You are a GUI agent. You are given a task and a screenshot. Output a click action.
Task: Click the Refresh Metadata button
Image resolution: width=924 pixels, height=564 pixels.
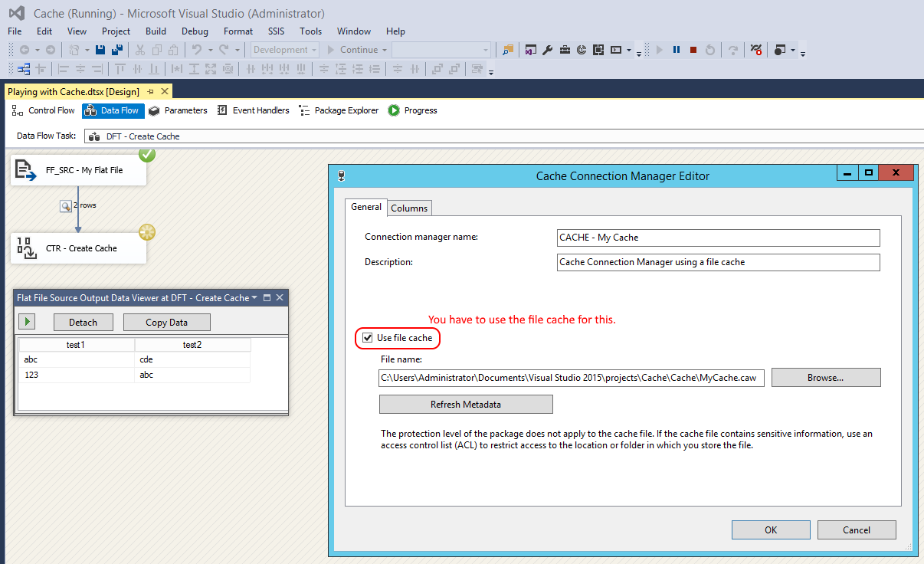click(466, 404)
